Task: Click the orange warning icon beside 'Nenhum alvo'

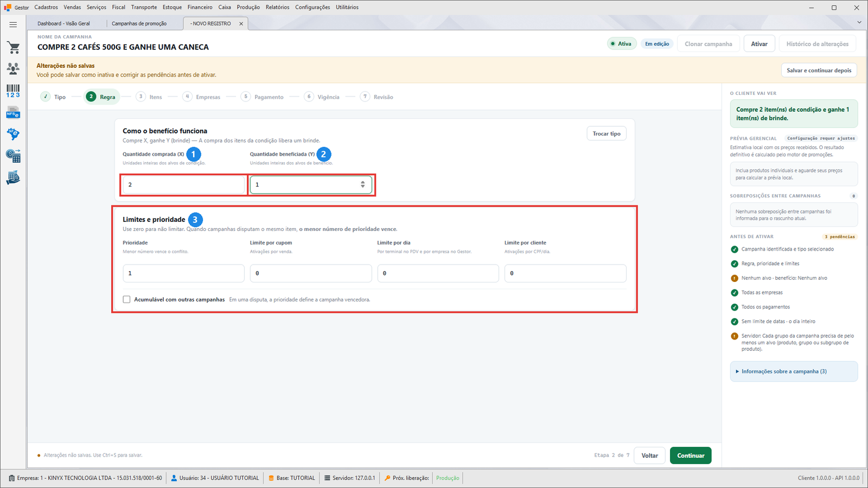Action: coord(735,278)
